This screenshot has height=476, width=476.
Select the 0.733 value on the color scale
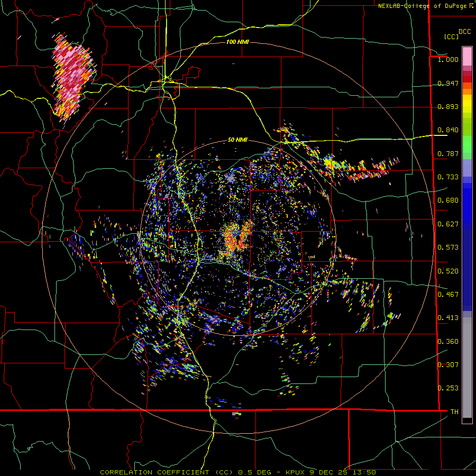(448, 177)
